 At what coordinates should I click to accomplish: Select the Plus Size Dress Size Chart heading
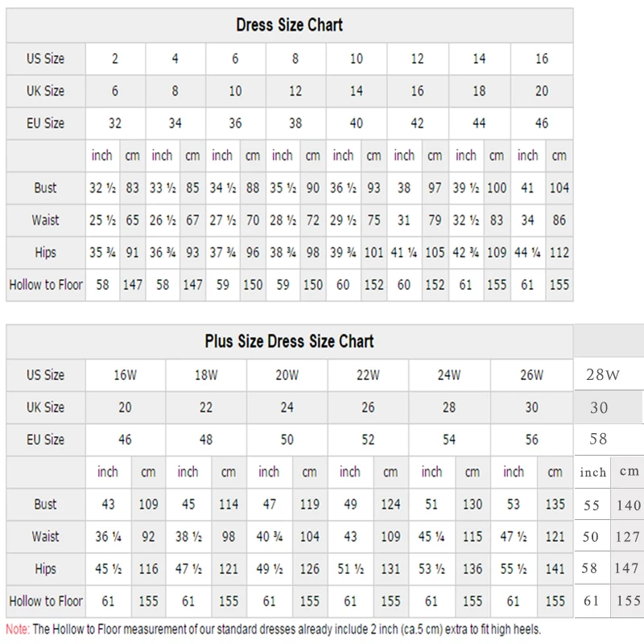coord(289,341)
